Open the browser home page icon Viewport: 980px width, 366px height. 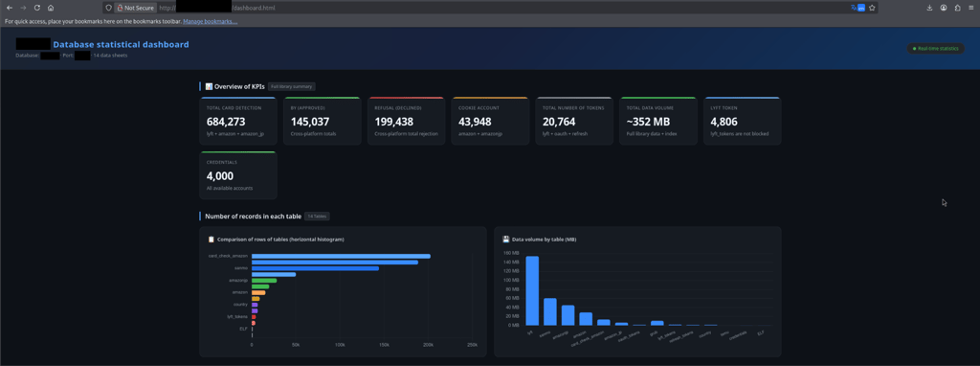pyautogui.click(x=51, y=8)
